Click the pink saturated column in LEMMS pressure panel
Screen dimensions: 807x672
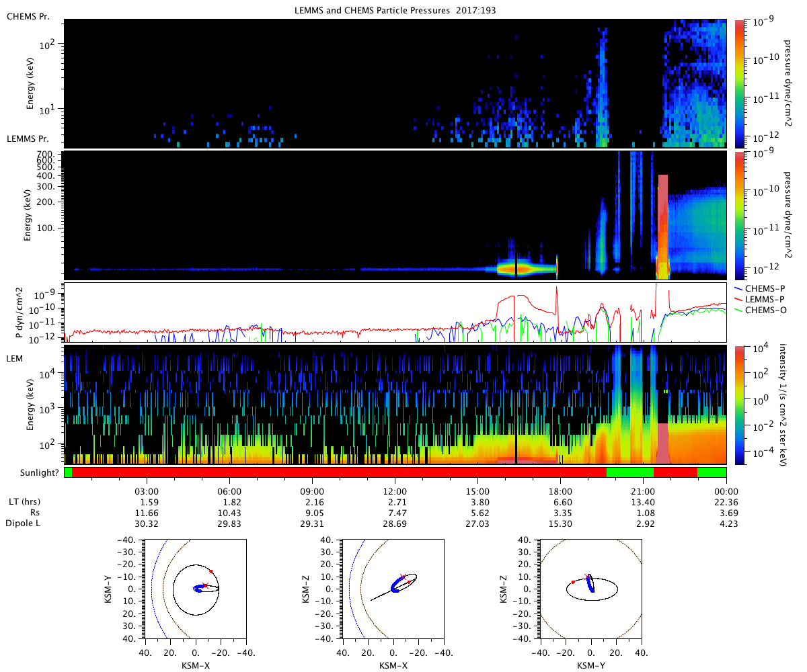pos(663,227)
